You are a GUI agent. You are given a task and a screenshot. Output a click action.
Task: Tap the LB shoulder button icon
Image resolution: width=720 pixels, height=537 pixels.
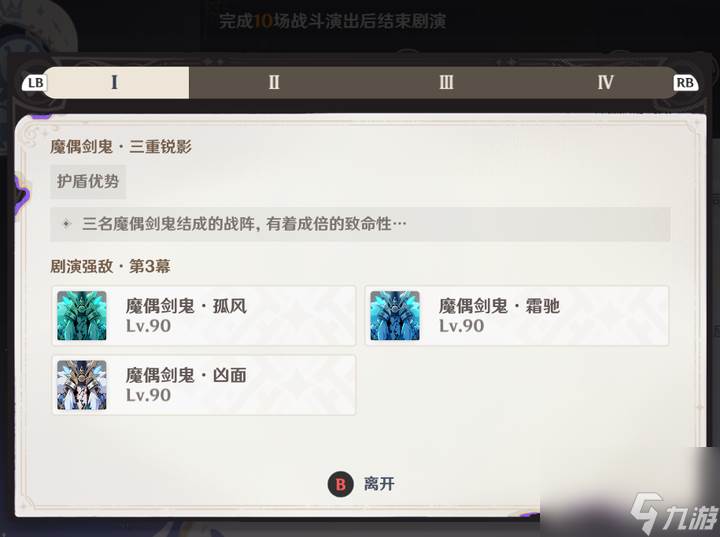pos(35,83)
